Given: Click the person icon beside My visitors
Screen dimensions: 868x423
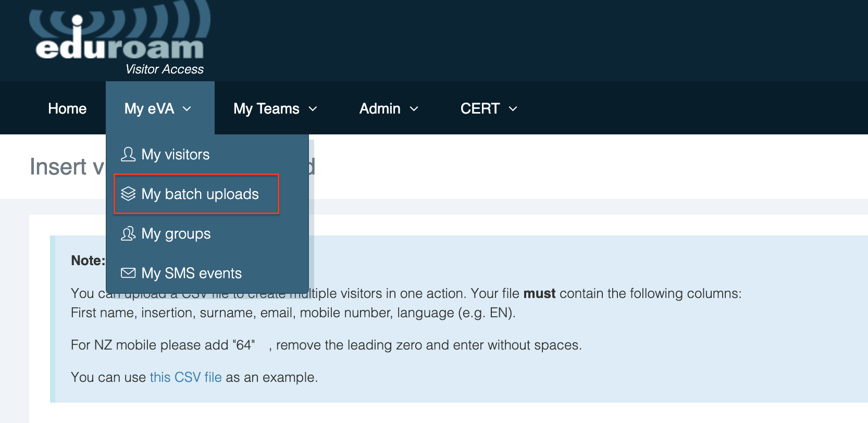Looking at the screenshot, I should pyautogui.click(x=128, y=154).
